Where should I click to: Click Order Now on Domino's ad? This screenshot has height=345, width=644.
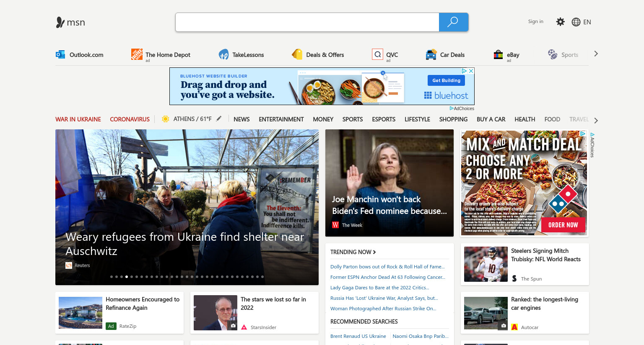563,225
